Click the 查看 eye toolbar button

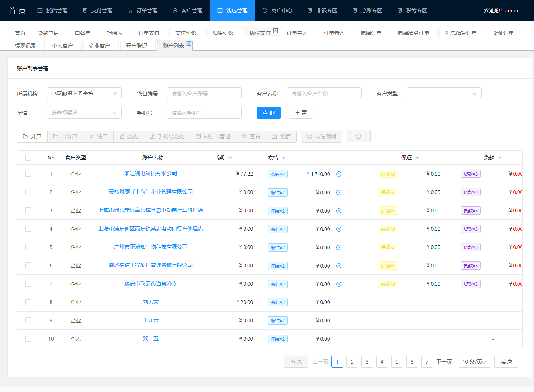click(x=251, y=136)
